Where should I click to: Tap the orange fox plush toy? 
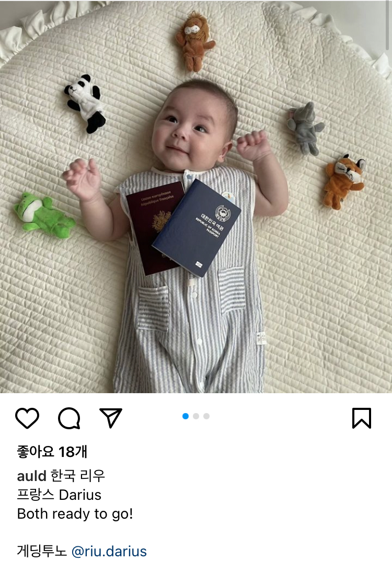click(344, 182)
